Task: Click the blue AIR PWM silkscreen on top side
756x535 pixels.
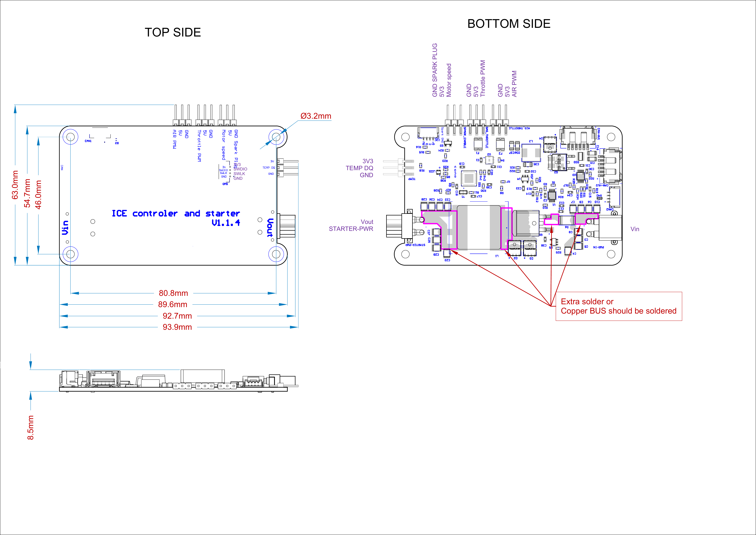Action: pos(175,139)
